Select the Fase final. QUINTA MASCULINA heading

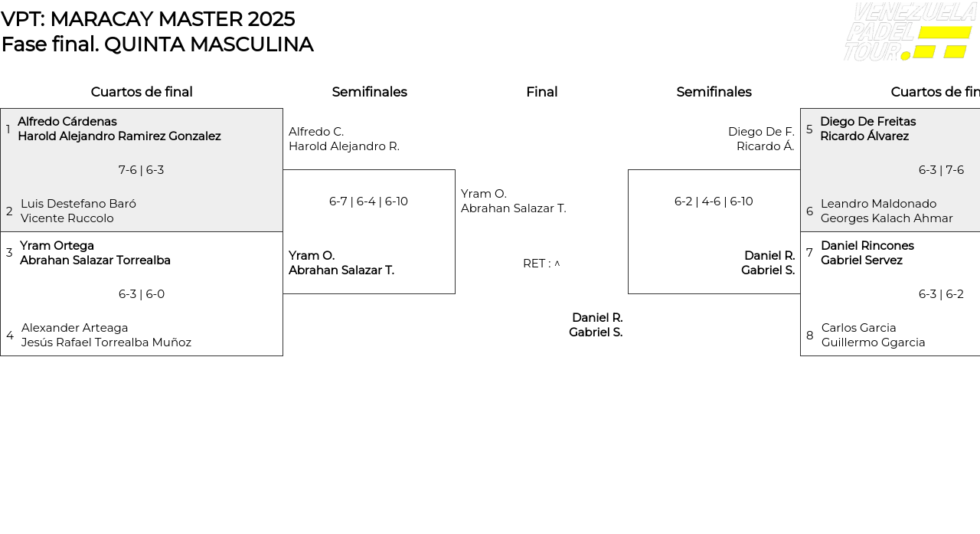coord(157,44)
